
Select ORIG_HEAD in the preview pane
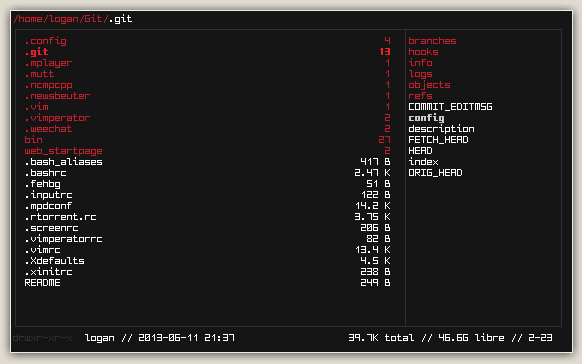point(435,173)
